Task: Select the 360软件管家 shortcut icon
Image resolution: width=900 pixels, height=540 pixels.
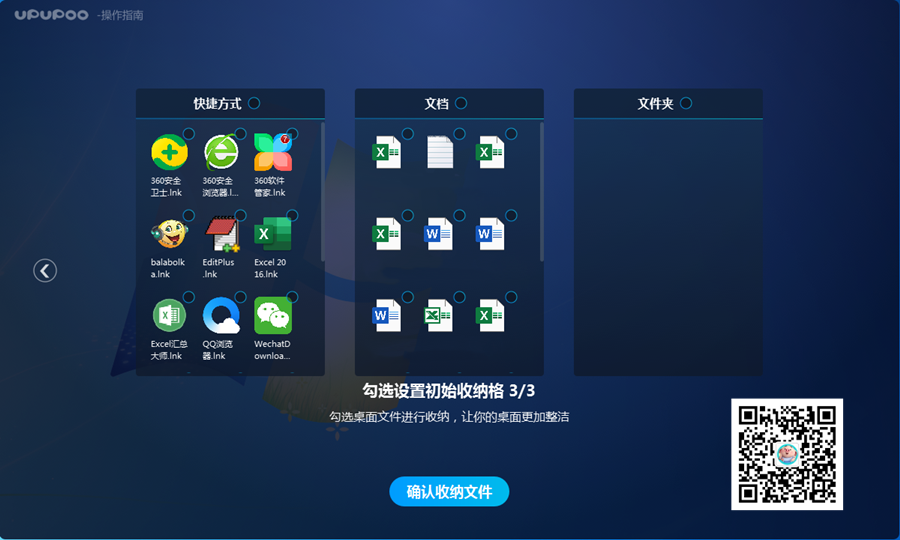Action: click(273, 152)
